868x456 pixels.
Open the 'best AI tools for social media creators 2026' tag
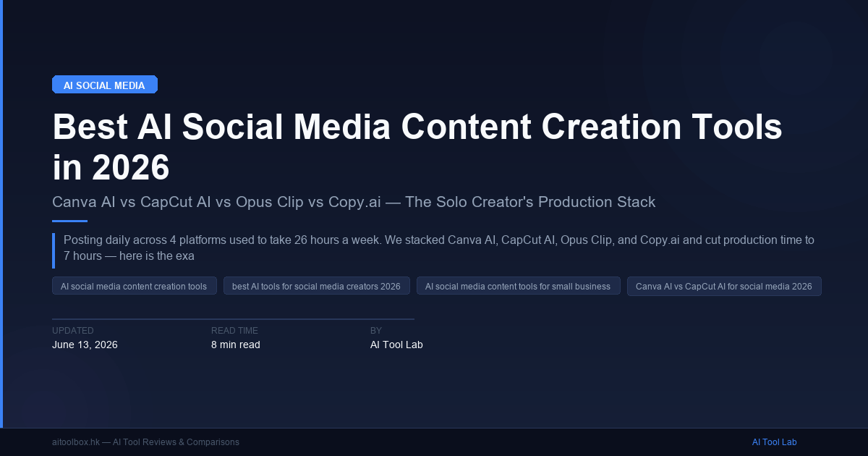point(317,286)
